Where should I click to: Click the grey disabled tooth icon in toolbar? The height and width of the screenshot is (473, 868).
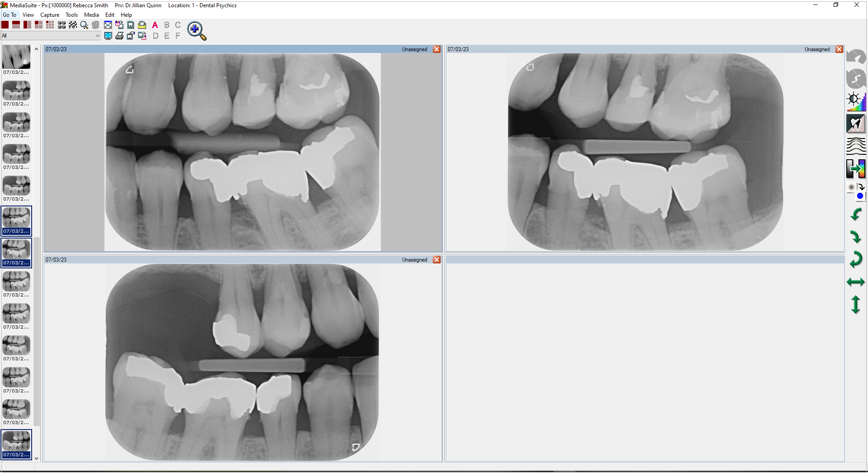click(x=95, y=25)
